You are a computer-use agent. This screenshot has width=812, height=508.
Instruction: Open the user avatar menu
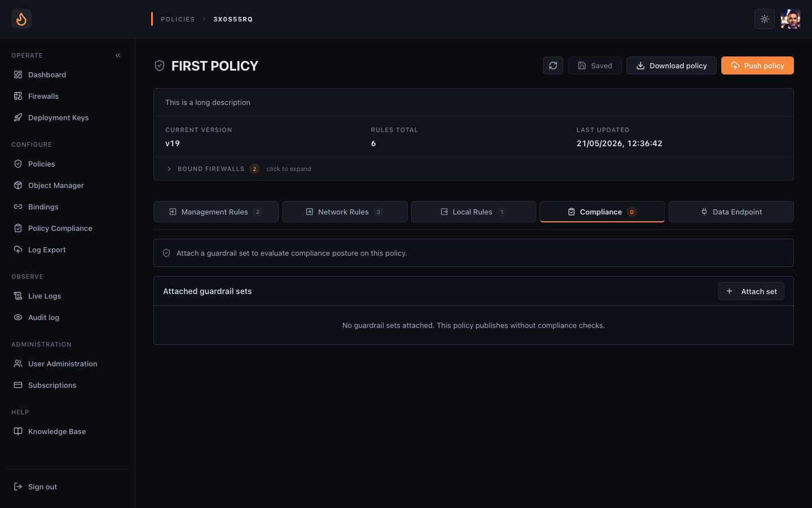coord(791,19)
